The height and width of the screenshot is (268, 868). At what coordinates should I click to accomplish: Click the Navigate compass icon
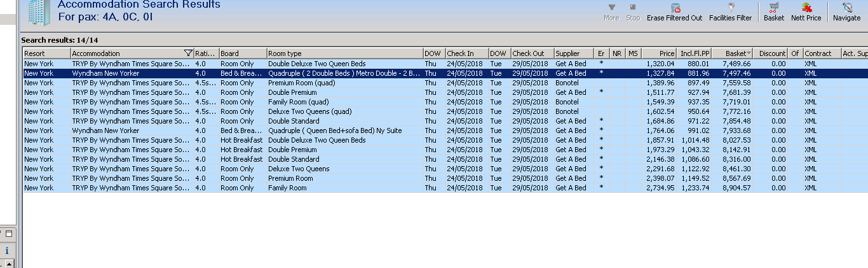tap(847, 8)
